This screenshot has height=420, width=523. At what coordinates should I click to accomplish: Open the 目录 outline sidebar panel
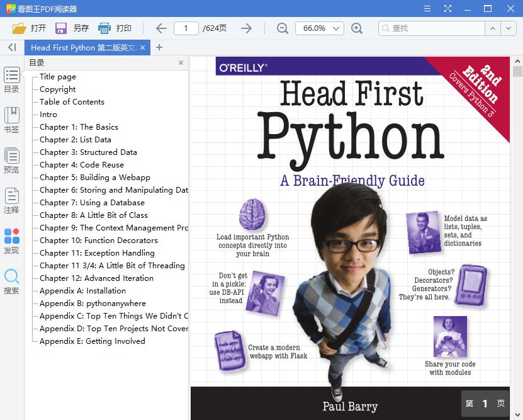click(x=12, y=80)
